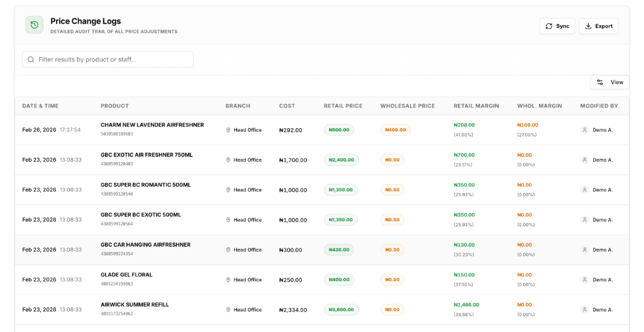The height and width of the screenshot is (332, 644).
Task: Click user avatar in GBC EXOTIC AIR FRESHNER row
Action: [584, 160]
